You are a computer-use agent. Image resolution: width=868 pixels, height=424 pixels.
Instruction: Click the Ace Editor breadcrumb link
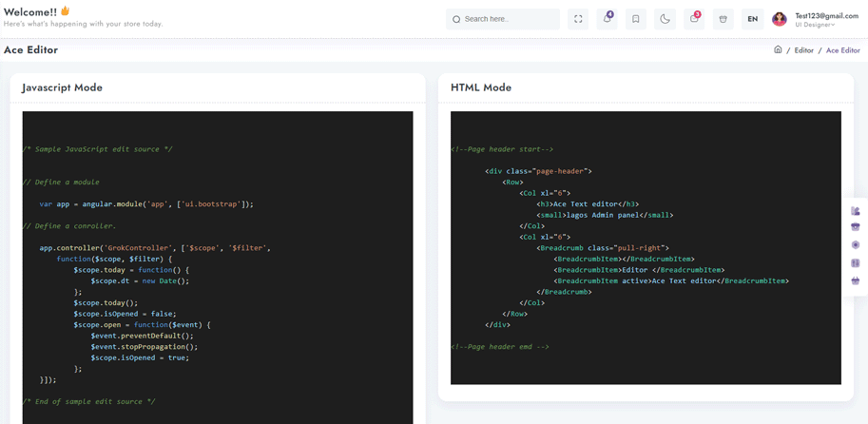(x=843, y=50)
